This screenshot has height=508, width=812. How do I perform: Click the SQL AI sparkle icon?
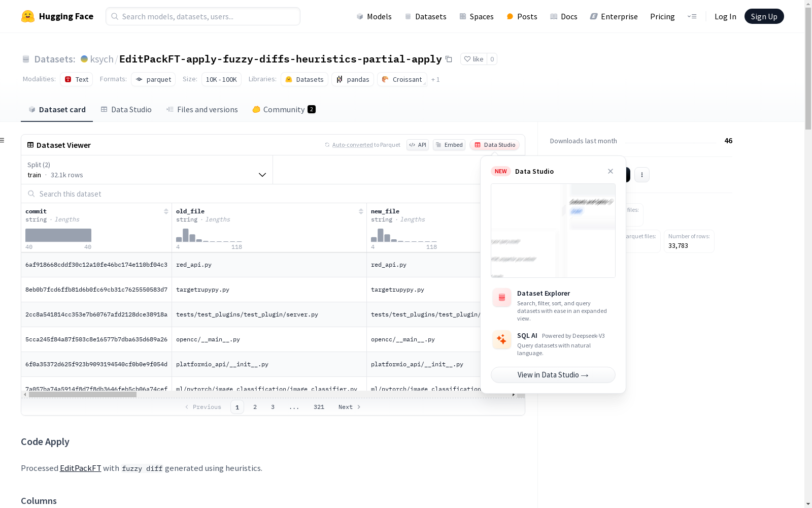point(502,339)
